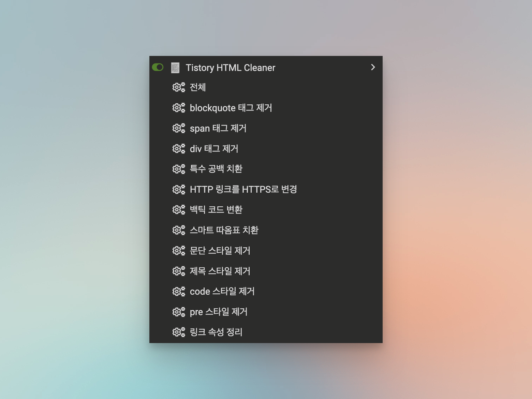Run the 전체 menu command
The height and width of the screenshot is (399, 532).
click(x=198, y=87)
